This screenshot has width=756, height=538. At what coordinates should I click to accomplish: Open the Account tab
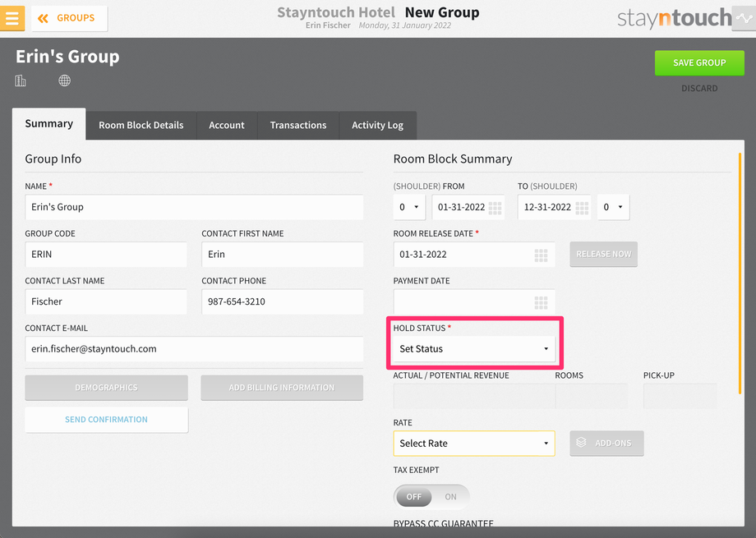227,126
